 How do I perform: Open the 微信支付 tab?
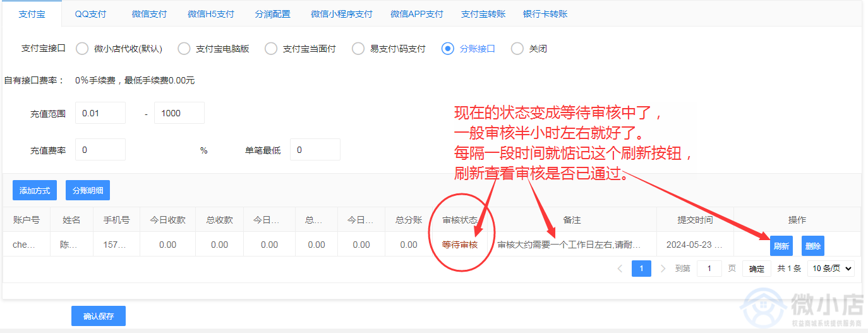coord(149,14)
